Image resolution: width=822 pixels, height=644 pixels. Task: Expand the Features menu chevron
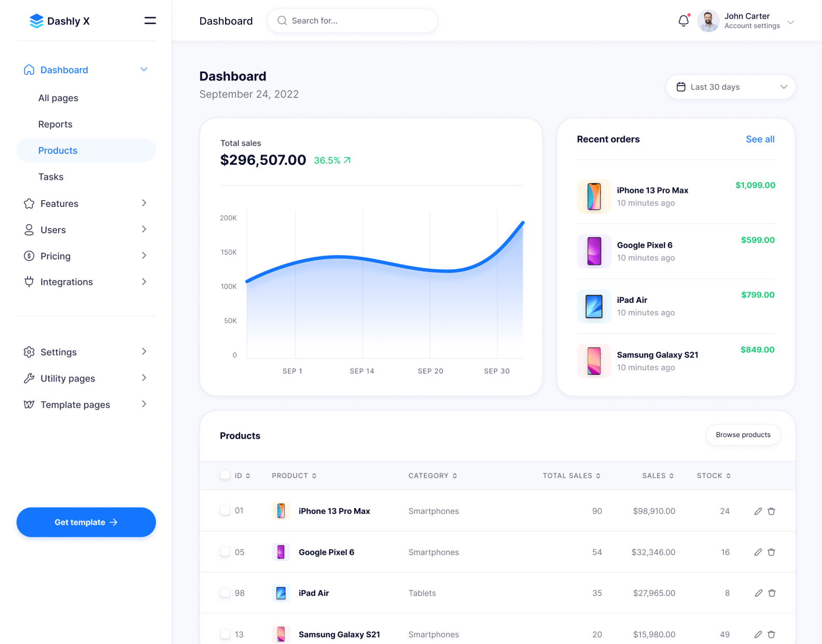coord(144,203)
